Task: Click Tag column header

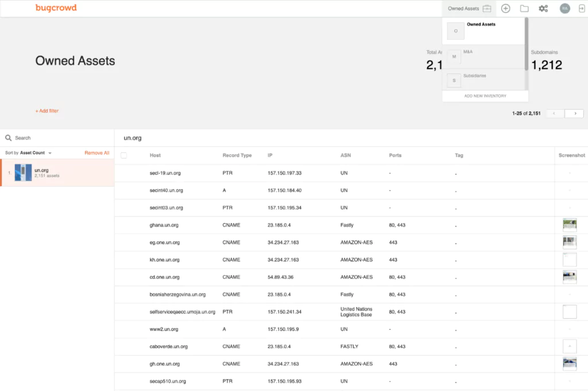Action: (x=459, y=155)
